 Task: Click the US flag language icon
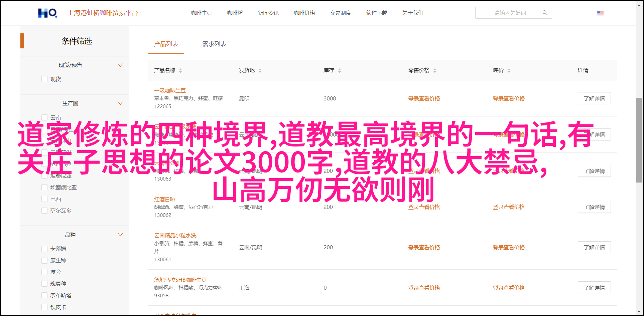600,13
